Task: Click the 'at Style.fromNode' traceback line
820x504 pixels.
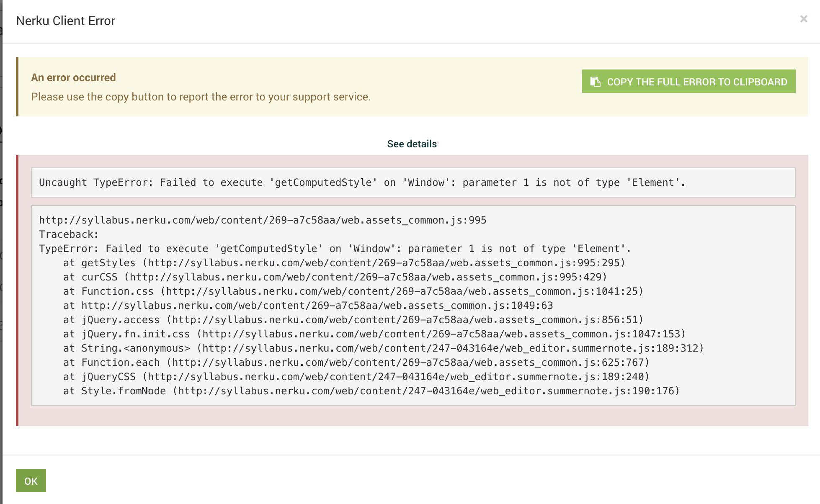Action: (x=371, y=391)
